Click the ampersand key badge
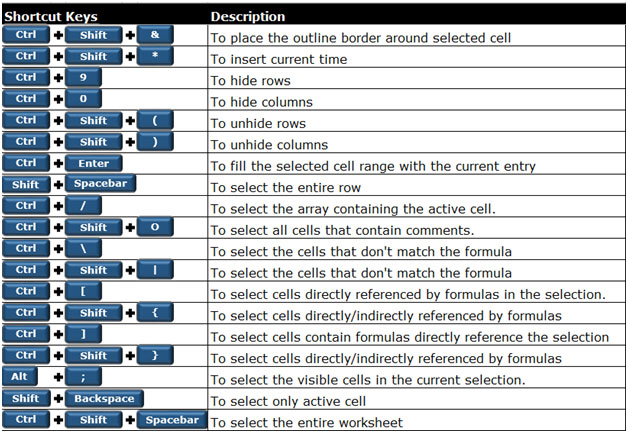 [x=155, y=35]
